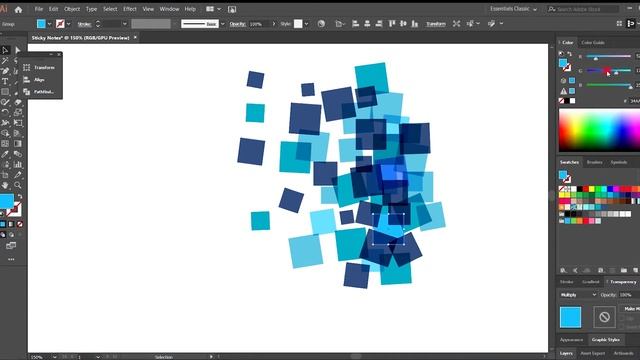Open the Multiply blending mode dropdown
The image size is (640, 360).
tap(578, 295)
